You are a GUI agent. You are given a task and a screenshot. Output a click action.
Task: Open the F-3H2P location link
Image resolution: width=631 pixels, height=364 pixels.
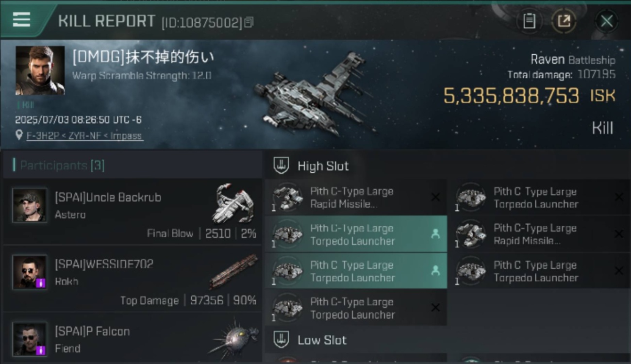(85, 135)
